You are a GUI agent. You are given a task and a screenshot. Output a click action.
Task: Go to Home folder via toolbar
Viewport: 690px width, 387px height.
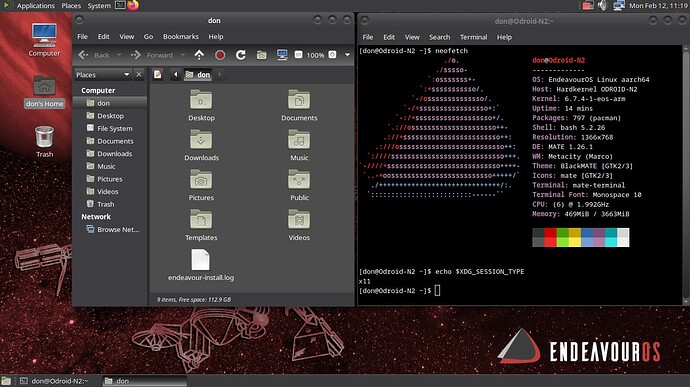pos(261,55)
